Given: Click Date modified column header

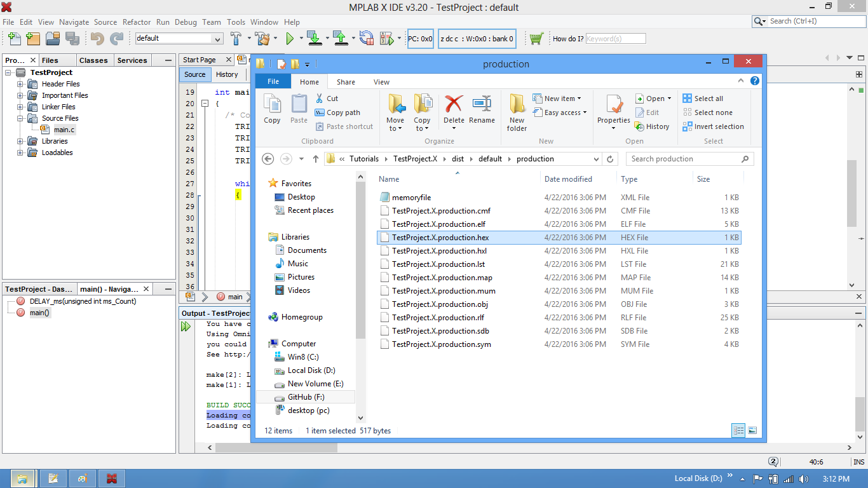Looking at the screenshot, I should tap(568, 179).
